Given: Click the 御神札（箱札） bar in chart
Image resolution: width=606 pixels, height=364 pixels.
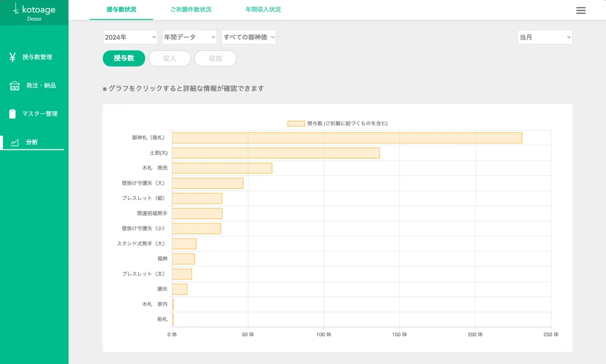Looking at the screenshot, I should click(347, 138).
